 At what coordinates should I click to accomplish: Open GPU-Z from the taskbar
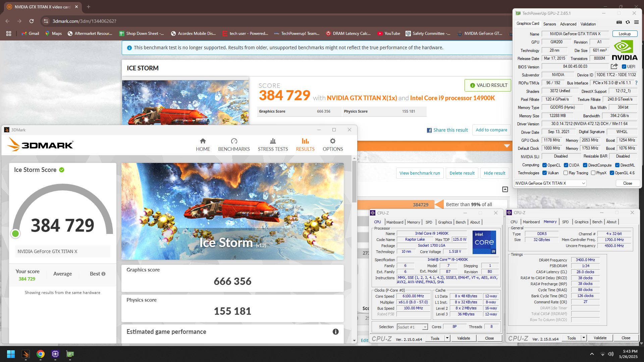point(70,354)
